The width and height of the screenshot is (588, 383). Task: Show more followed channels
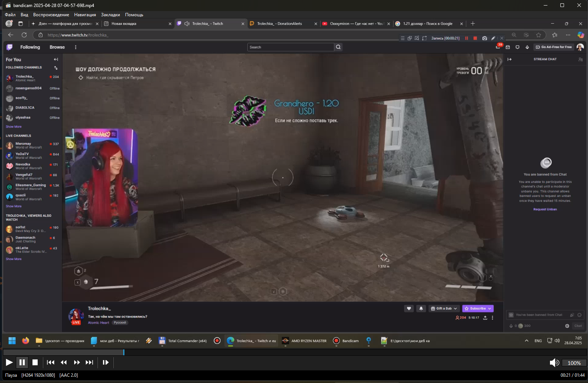point(14,127)
